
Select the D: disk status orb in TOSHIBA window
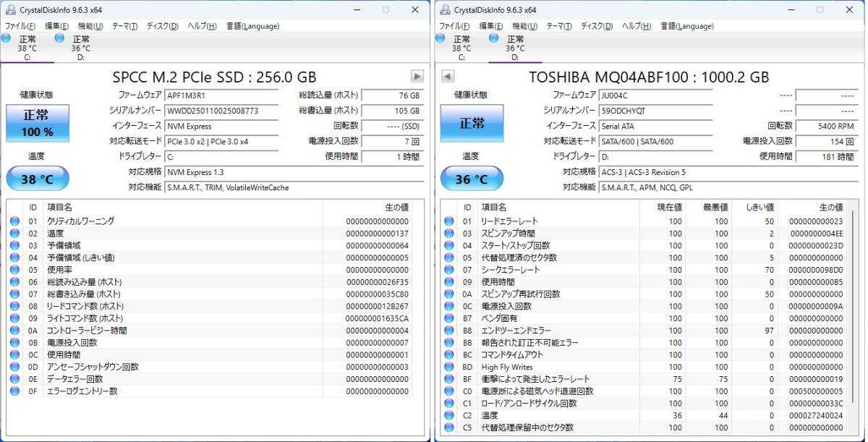(494, 38)
